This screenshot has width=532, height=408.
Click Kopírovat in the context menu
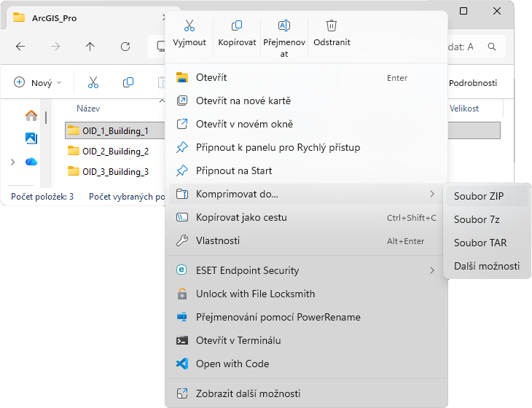[x=237, y=34]
